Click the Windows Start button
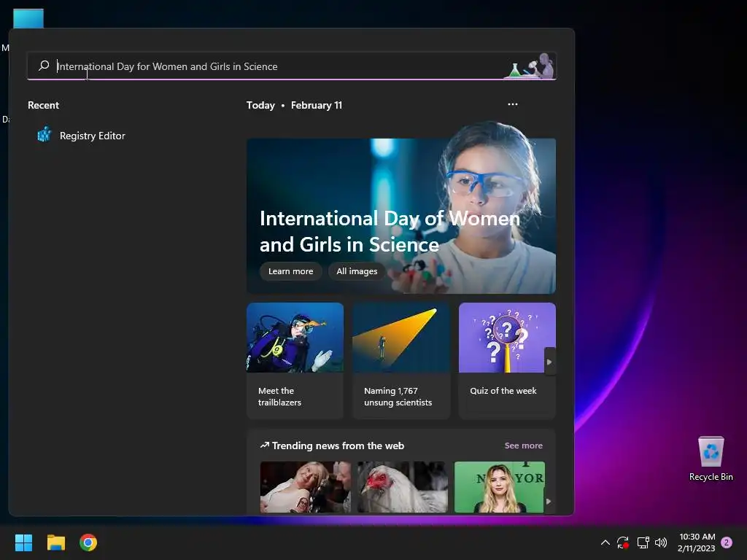Viewport: 747px width, 560px height. pyautogui.click(x=23, y=542)
